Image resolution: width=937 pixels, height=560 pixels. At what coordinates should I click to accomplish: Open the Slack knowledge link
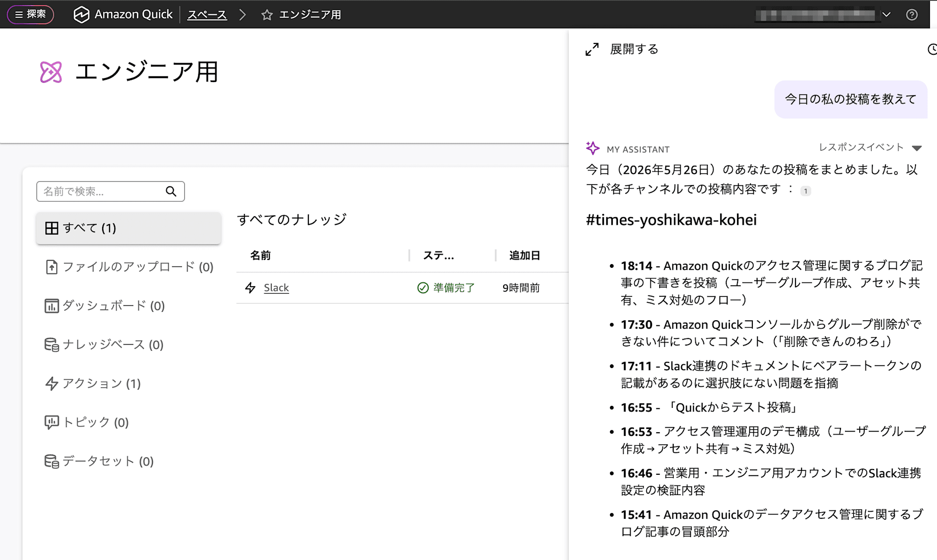point(276,287)
